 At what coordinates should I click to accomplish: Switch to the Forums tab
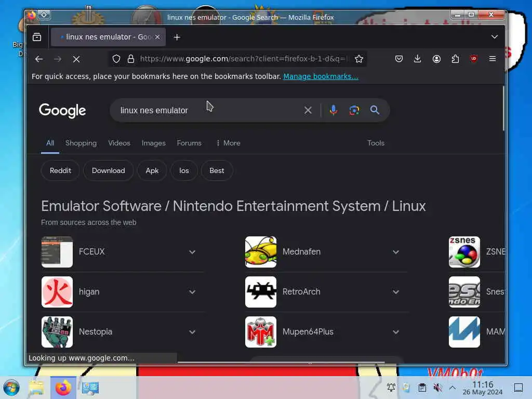189,143
